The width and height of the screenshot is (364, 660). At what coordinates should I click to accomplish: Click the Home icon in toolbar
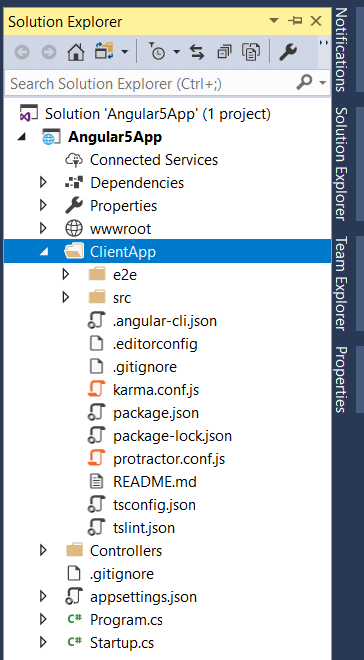pyautogui.click(x=76, y=53)
